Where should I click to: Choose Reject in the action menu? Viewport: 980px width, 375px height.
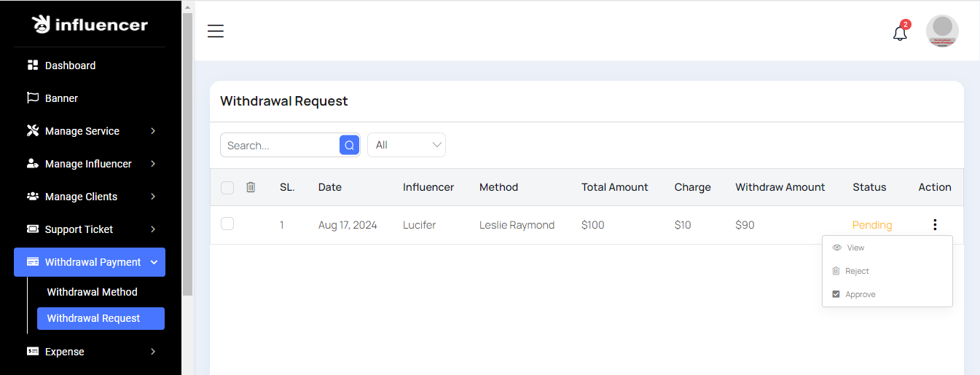tap(857, 271)
